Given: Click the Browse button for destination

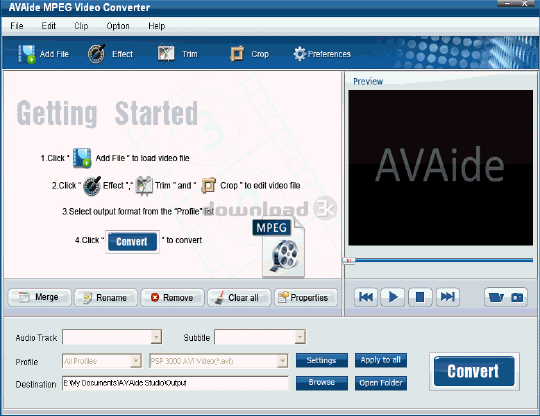Looking at the screenshot, I should coord(322,383).
